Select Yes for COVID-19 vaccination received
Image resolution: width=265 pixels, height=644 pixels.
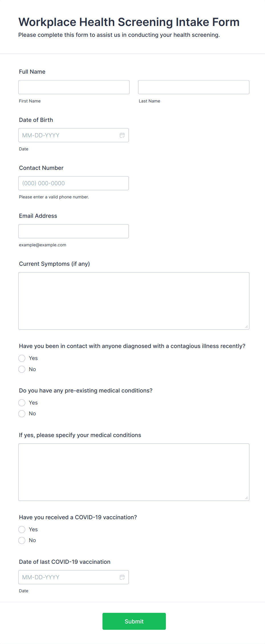[22, 529]
